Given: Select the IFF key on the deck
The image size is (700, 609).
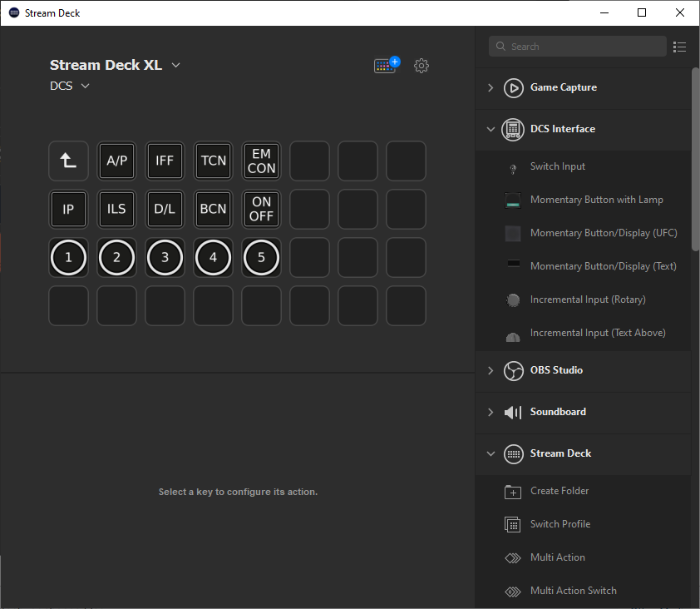Looking at the screenshot, I should 165,161.
